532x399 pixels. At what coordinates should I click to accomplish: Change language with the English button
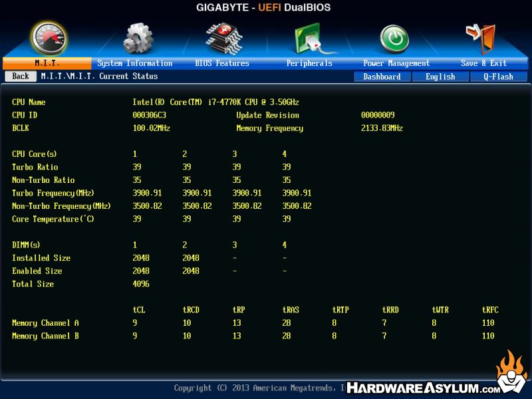(440, 76)
